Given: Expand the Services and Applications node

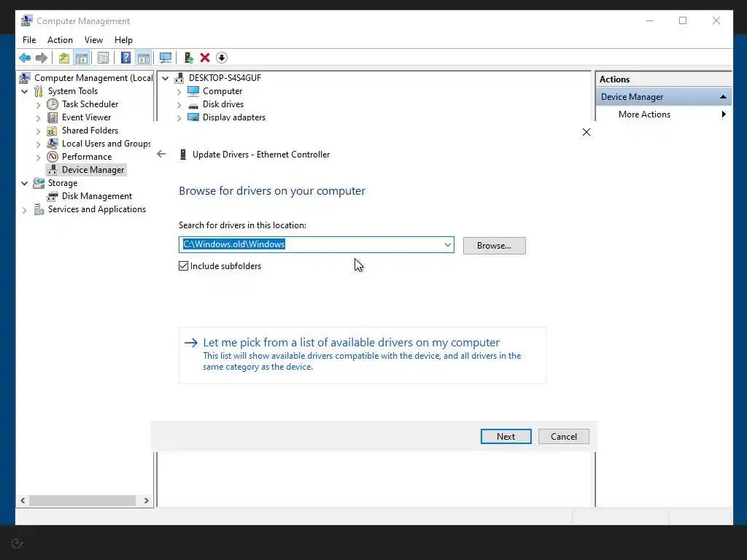Looking at the screenshot, I should click(x=25, y=210).
